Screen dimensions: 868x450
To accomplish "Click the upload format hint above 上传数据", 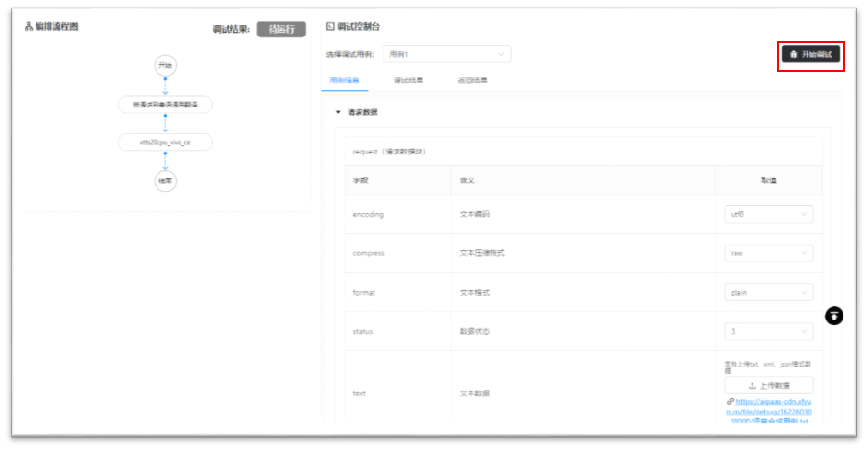I will (768, 367).
